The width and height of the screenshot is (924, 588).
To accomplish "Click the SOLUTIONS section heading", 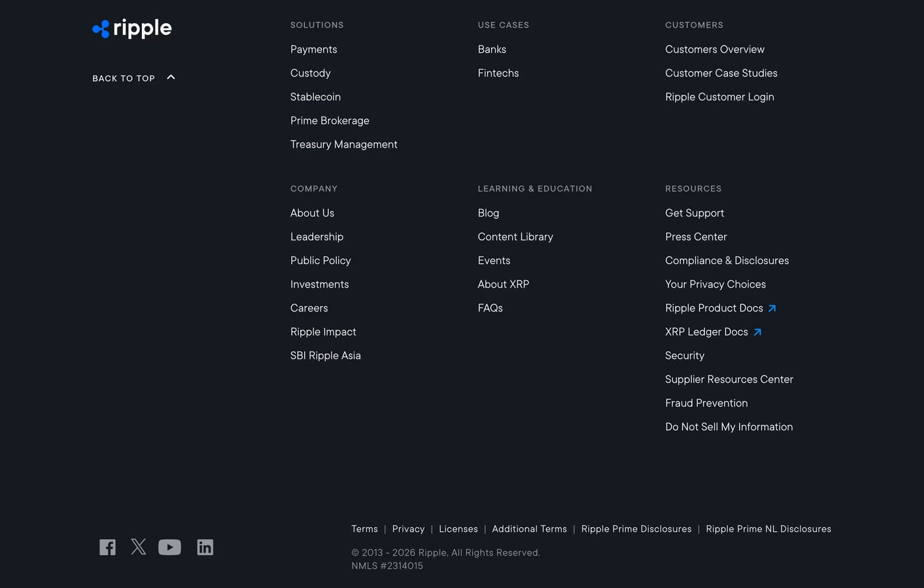I will [x=317, y=25].
